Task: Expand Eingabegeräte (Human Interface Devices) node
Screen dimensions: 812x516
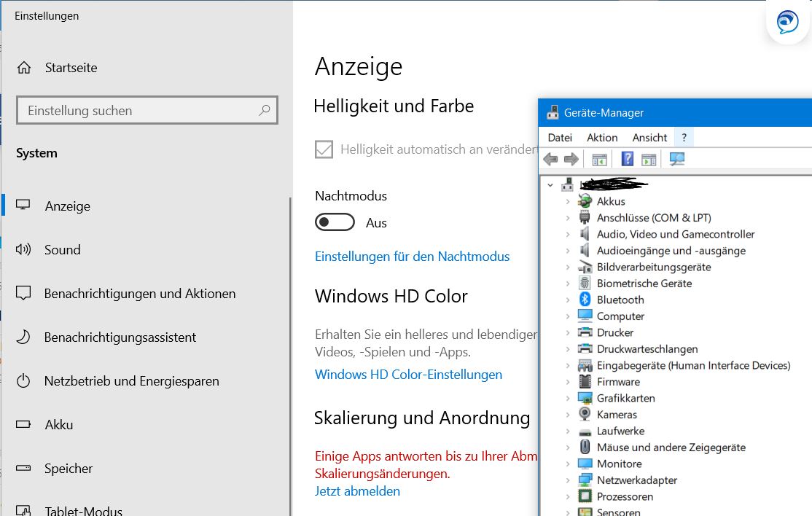Action: (568, 365)
